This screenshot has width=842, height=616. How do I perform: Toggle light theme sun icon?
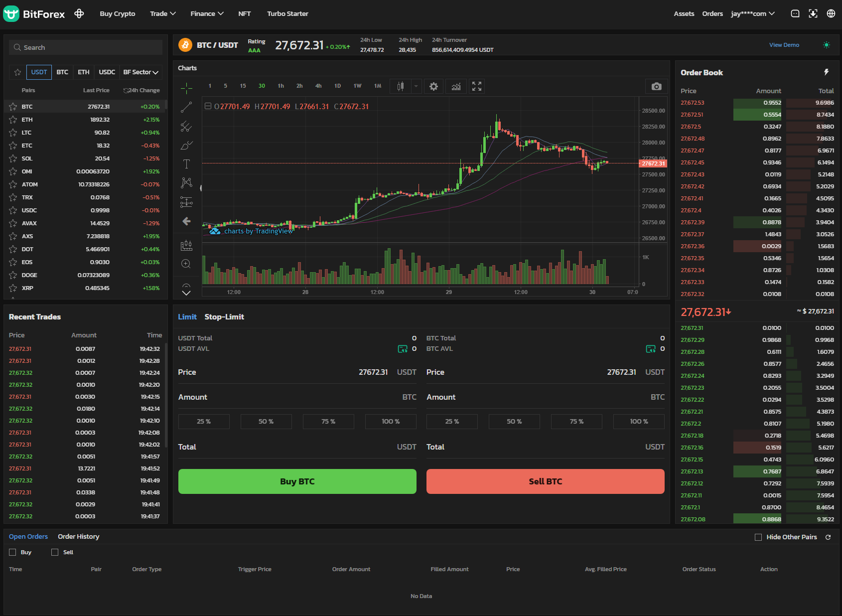[x=827, y=45]
